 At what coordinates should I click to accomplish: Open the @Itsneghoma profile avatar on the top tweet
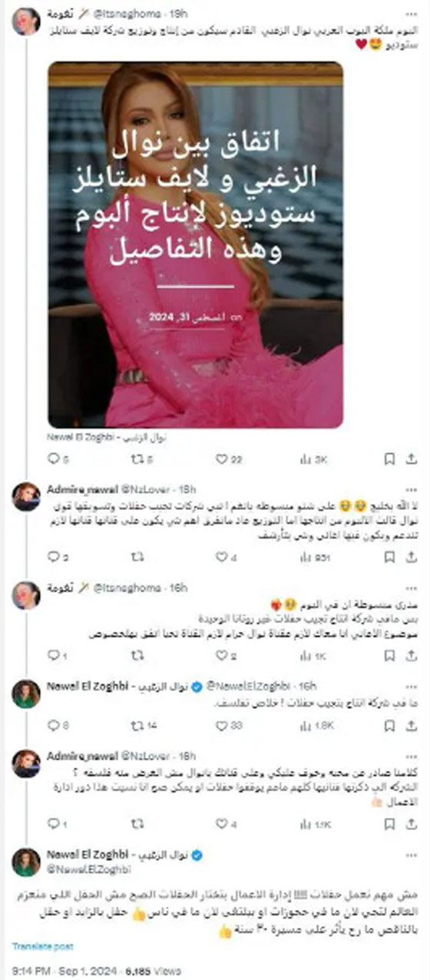26,21
